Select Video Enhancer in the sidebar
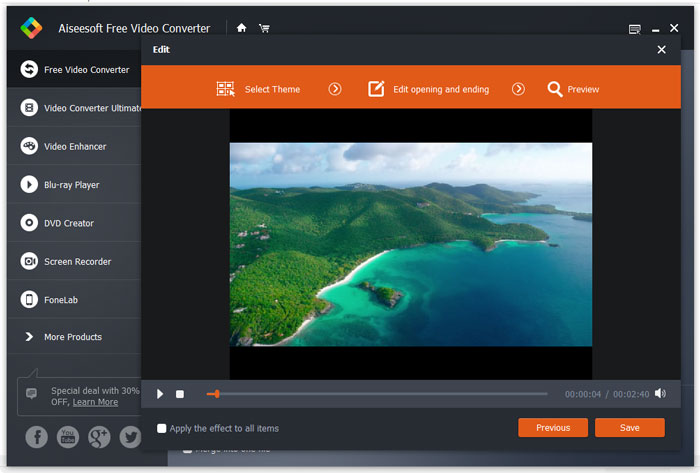The image size is (700, 473). tap(75, 146)
